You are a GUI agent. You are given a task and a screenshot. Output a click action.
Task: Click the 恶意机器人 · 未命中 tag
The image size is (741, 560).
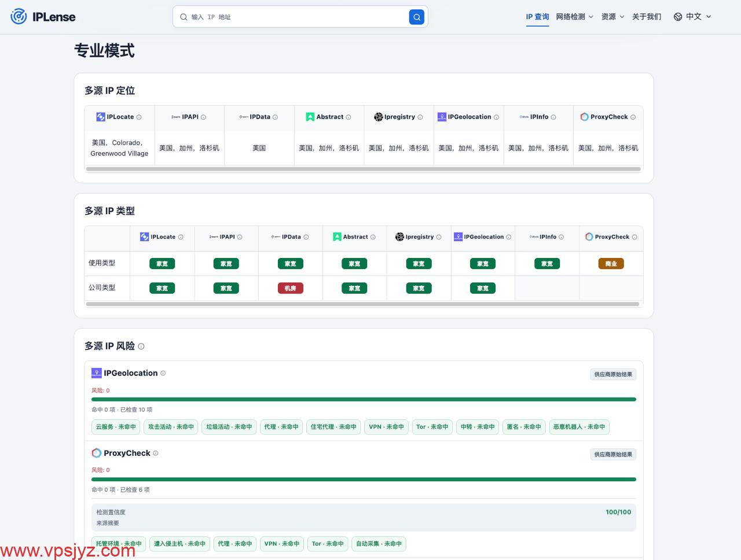[579, 427]
